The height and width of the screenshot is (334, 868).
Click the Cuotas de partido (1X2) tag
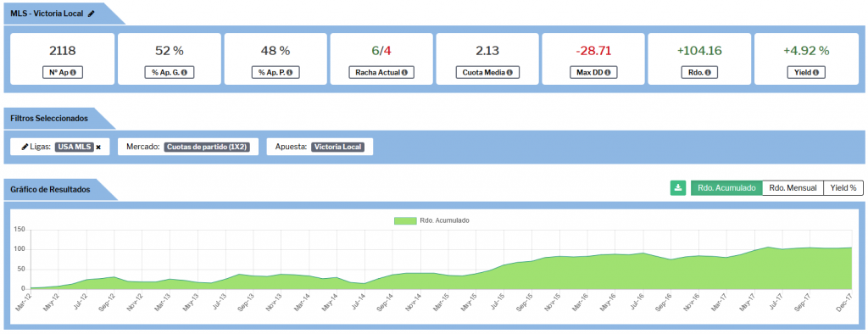click(x=208, y=147)
